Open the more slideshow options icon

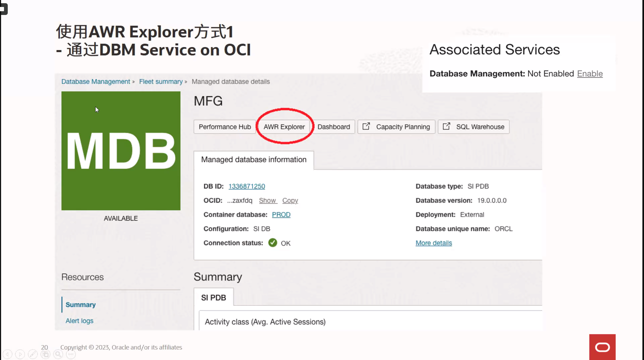(x=71, y=354)
